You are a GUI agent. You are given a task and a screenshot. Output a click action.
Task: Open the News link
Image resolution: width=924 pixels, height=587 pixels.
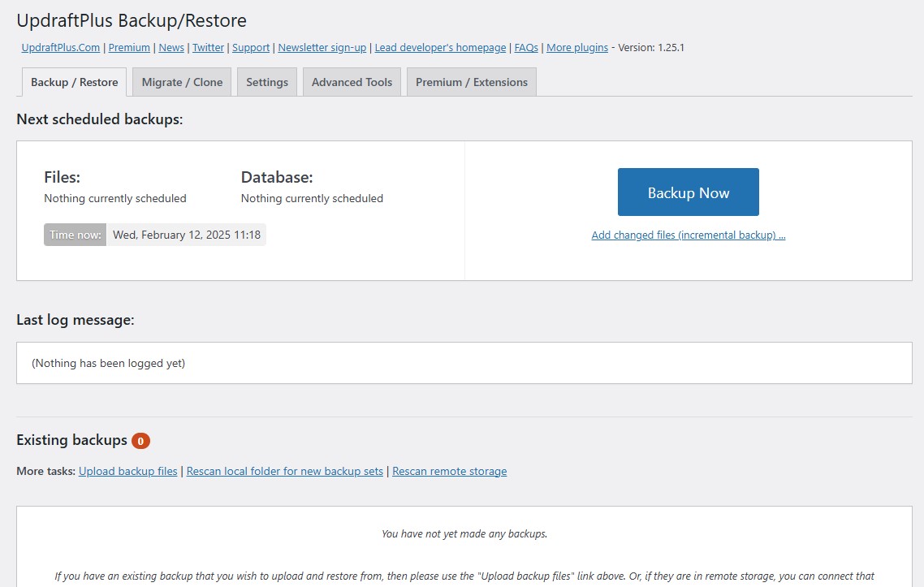click(171, 48)
